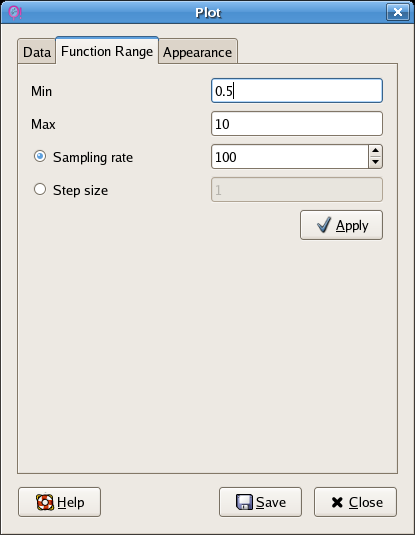Click into the Max value field
The image size is (415, 535).
297,124
